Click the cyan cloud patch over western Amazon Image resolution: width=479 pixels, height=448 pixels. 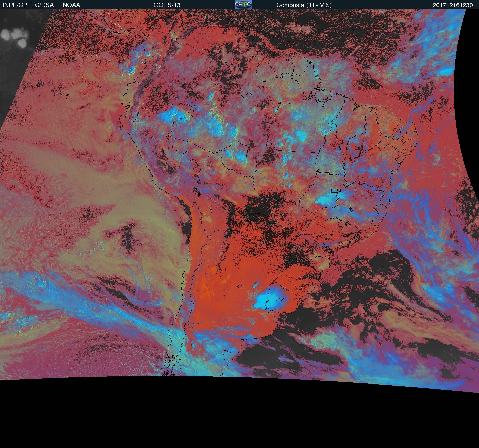(170, 115)
